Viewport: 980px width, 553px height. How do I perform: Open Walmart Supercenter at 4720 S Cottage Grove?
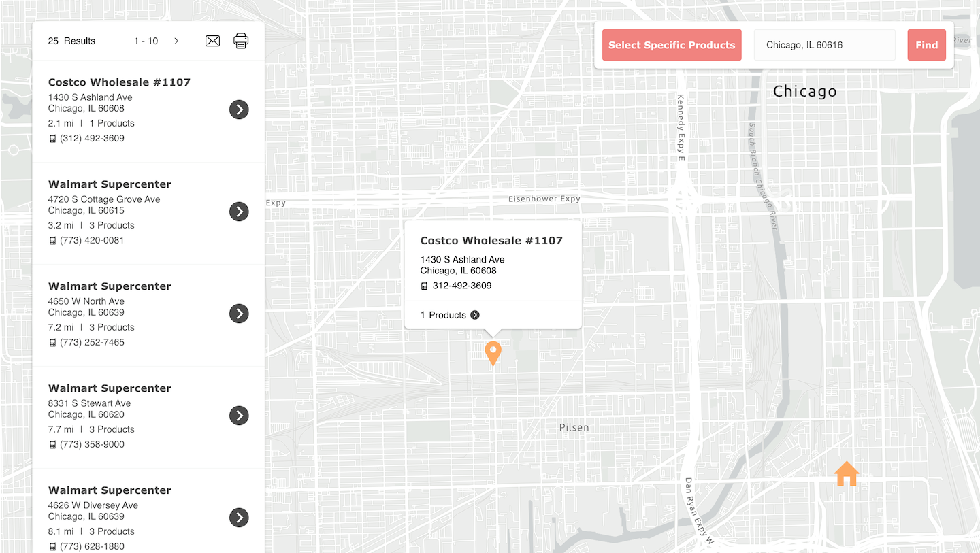(110, 184)
